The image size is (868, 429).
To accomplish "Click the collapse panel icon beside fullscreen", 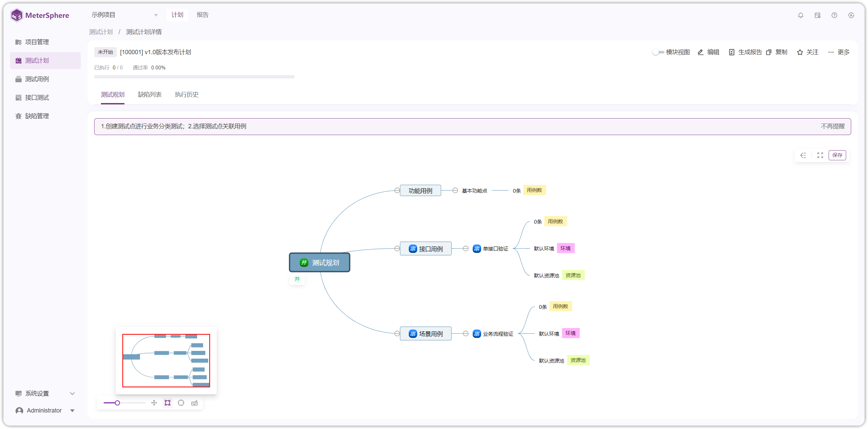I will click(803, 155).
